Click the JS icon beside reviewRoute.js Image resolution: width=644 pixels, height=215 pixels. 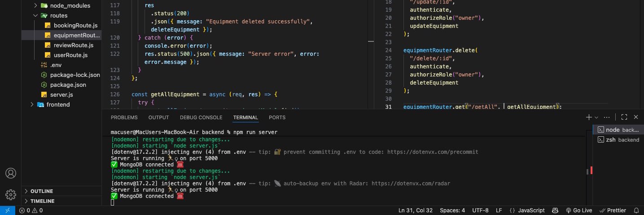pos(48,45)
